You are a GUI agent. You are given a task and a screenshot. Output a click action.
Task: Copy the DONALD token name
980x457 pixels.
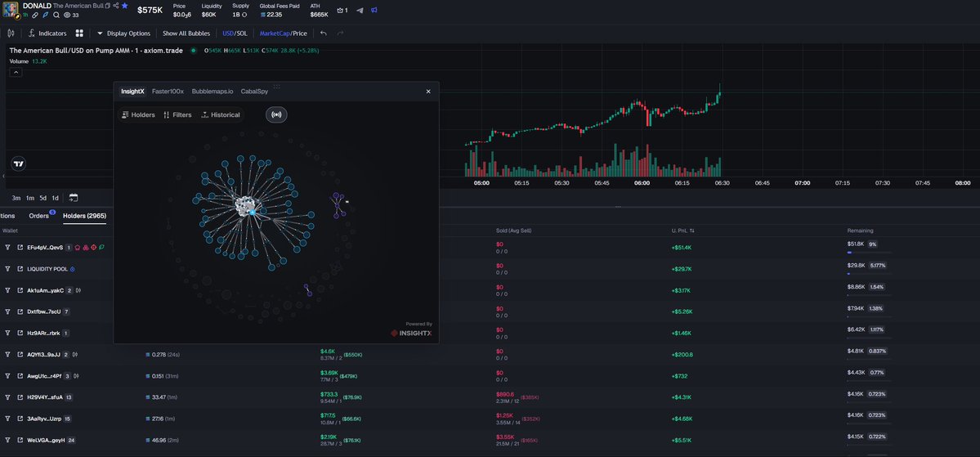click(108, 6)
